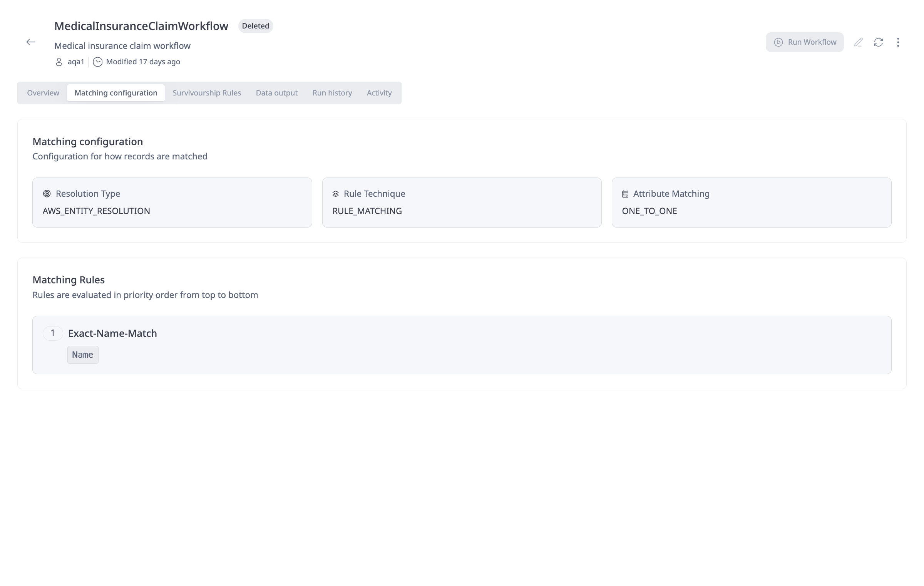Open the Survivourship Rules tab
924x586 pixels.
(207, 93)
